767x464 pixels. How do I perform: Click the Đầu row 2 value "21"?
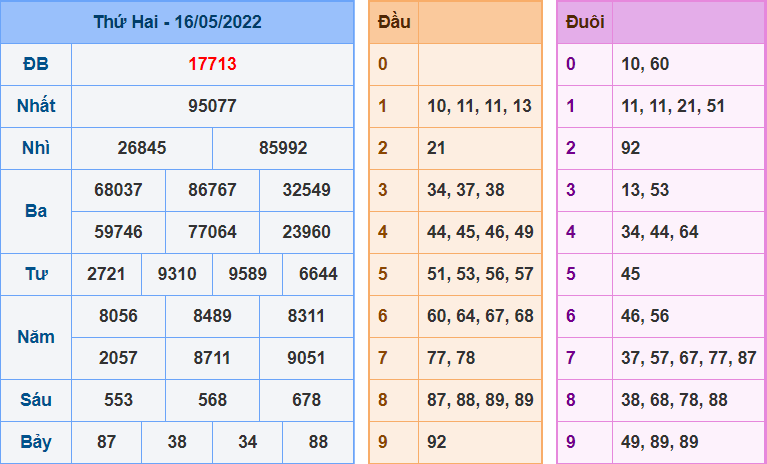click(x=436, y=148)
